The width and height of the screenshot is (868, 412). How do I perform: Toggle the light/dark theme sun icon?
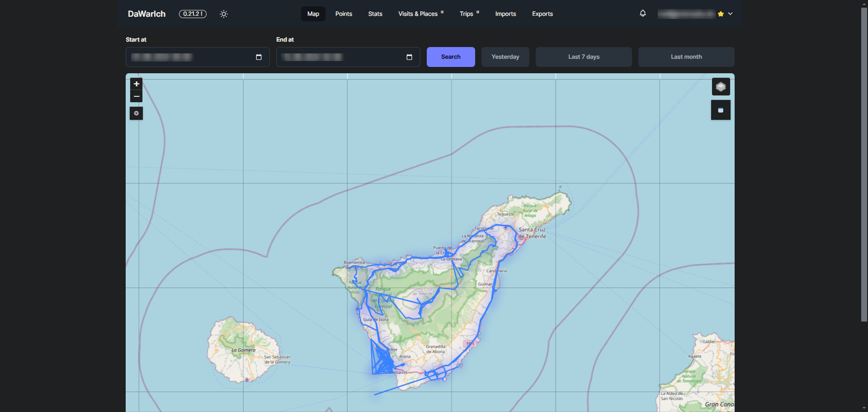pos(224,14)
